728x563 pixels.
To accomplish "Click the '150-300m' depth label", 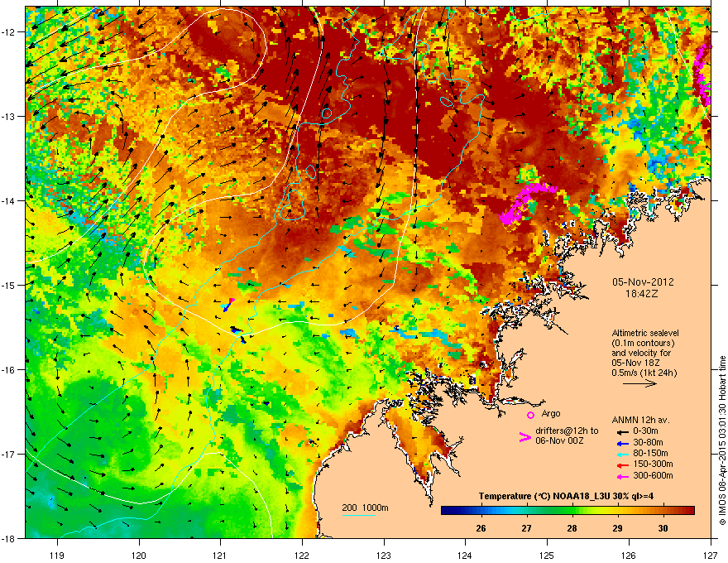I will [653, 464].
